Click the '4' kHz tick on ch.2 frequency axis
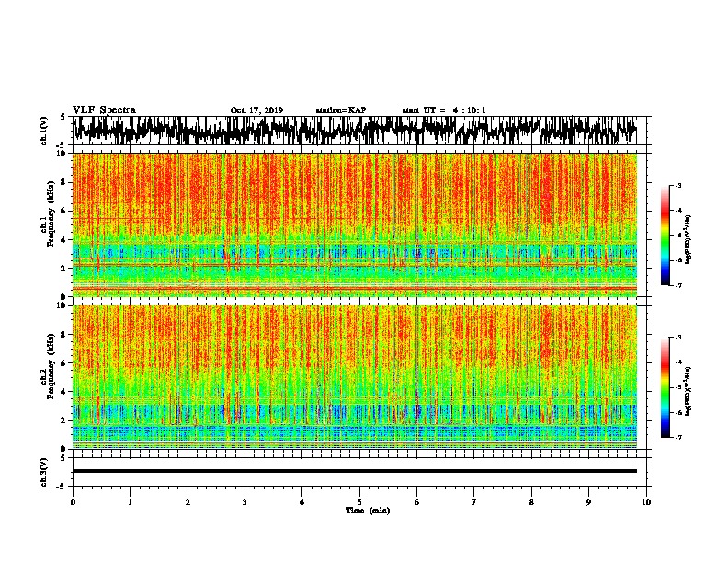 [x=64, y=392]
